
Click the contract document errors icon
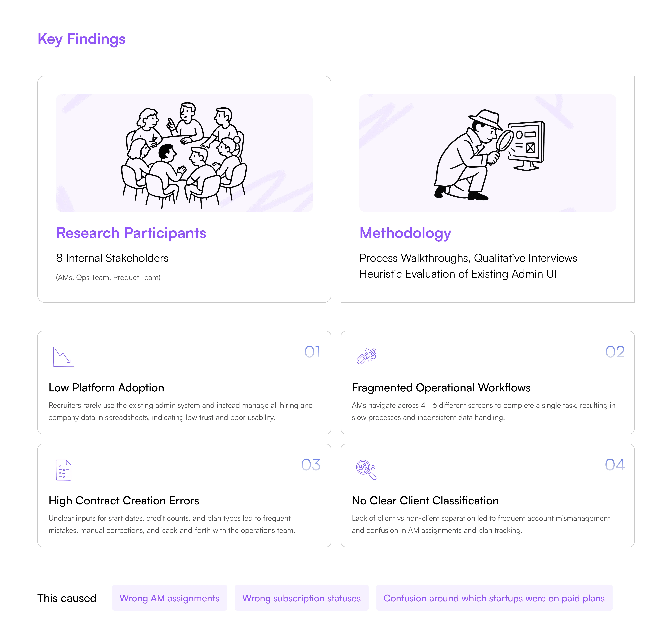click(63, 470)
